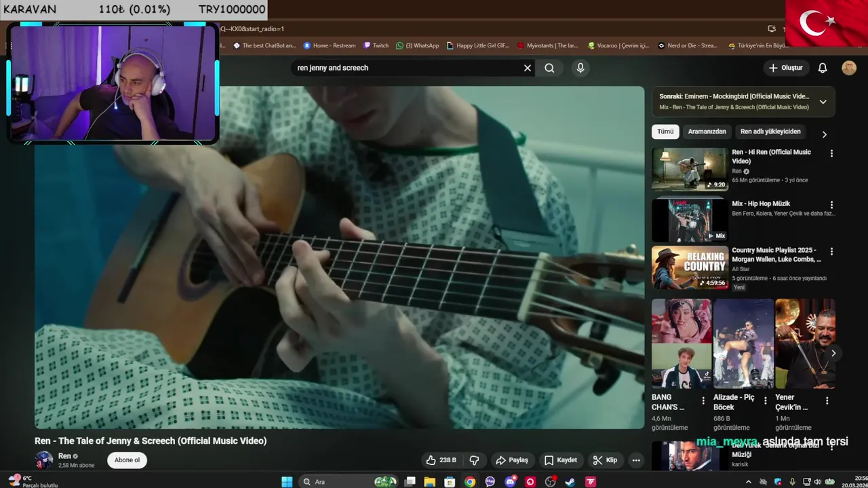
Task: Open more options for Hip Hop Müzik mix
Action: point(831,205)
